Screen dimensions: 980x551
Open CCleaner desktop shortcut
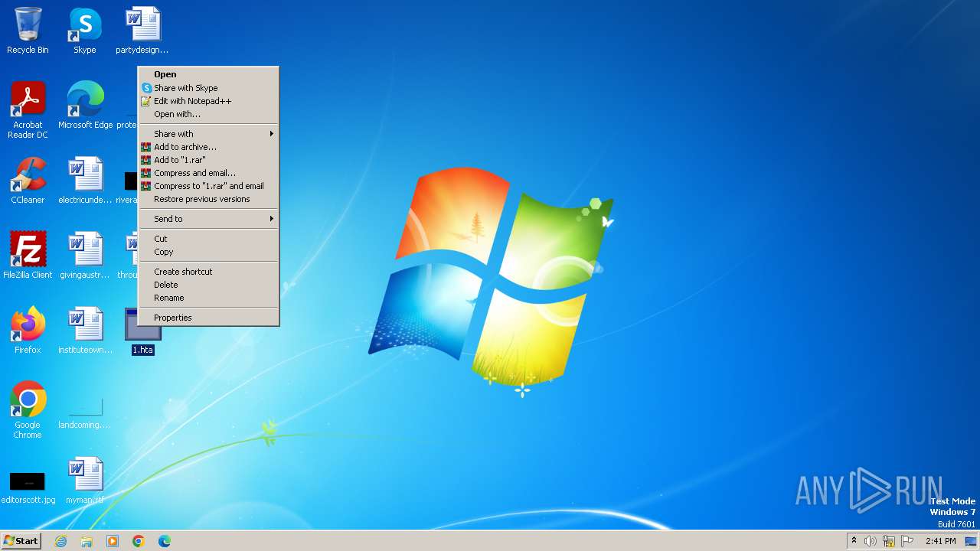click(28, 181)
